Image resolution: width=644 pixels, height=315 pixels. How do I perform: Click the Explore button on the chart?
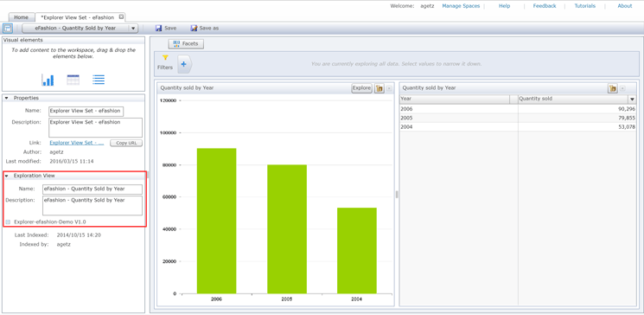click(361, 88)
